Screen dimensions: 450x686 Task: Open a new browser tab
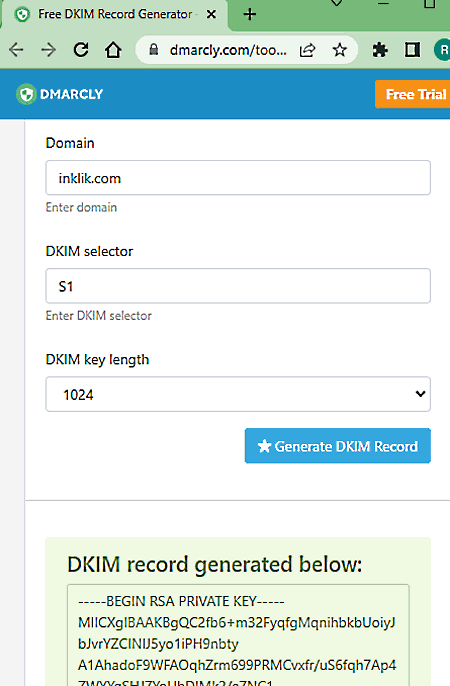point(250,14)
